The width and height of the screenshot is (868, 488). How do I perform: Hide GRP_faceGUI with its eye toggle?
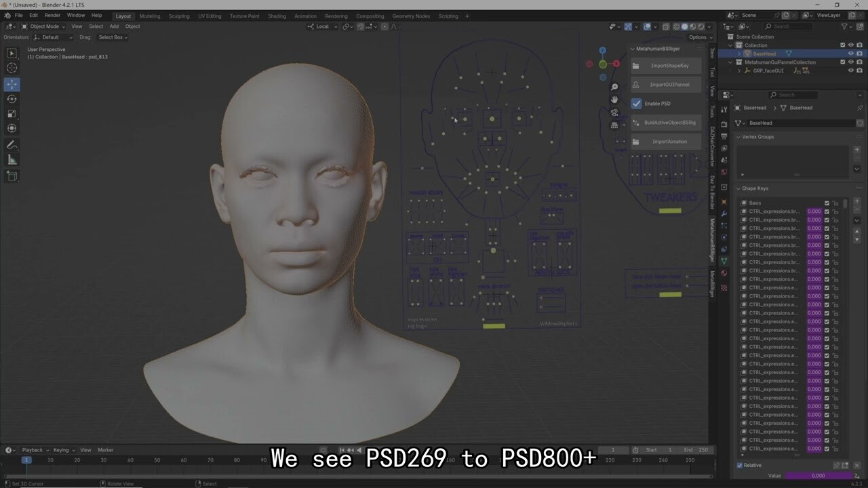click(850, 70)
